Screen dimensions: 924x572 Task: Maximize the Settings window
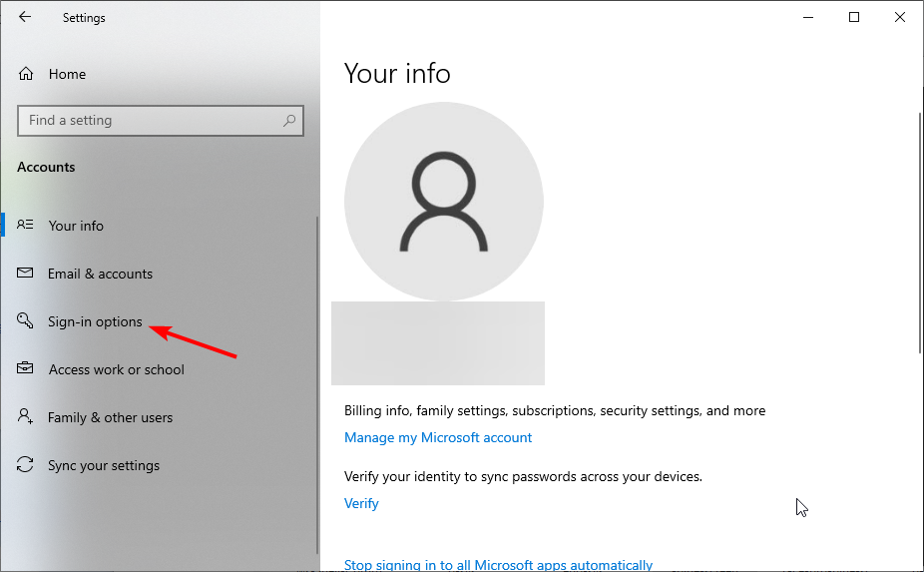(x=854, y=17)
